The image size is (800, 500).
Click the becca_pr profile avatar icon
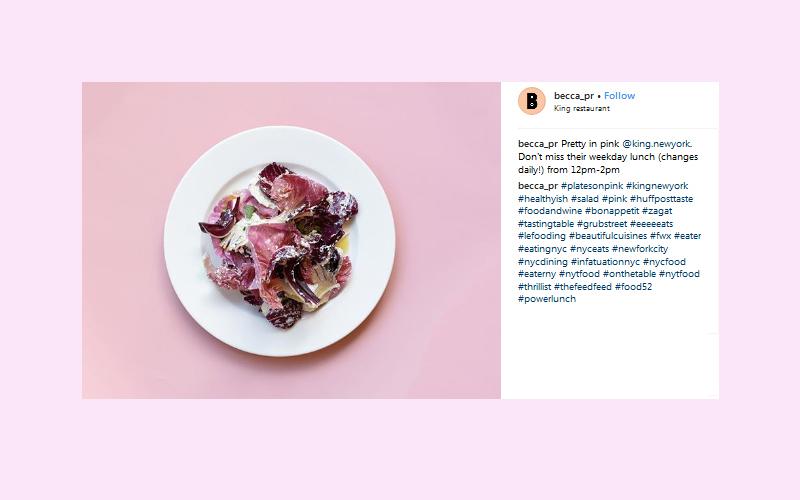pos(532,101)
